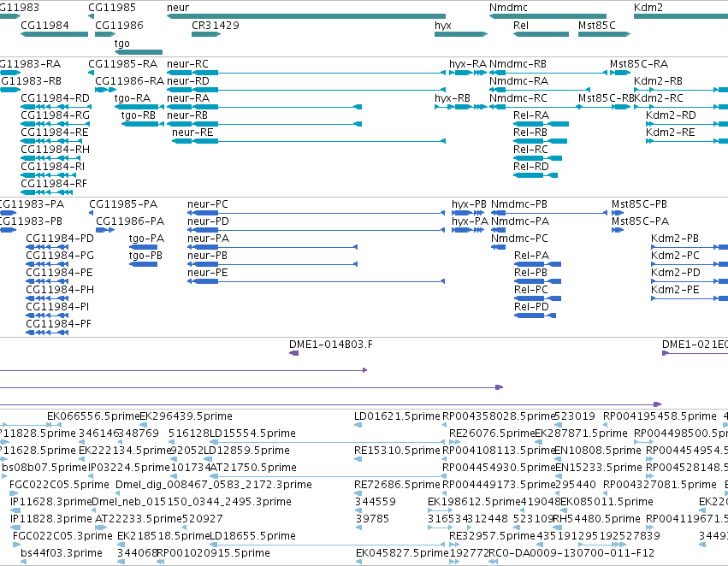Click transcript Rel-RA
Image resolution: width=728 pixels, height=566 pixels.
click(x=541, y=124)
